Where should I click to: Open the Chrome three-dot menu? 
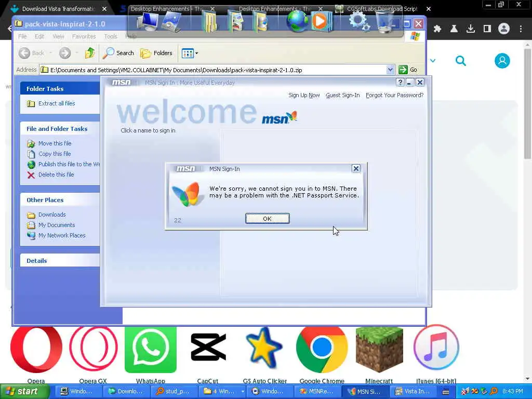pos(521,29)
